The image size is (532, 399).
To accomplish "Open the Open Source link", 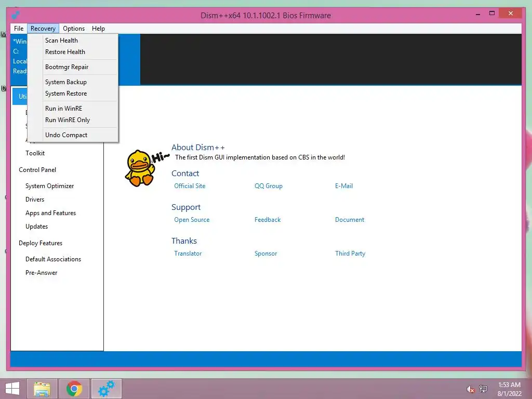I will point(192,220).
